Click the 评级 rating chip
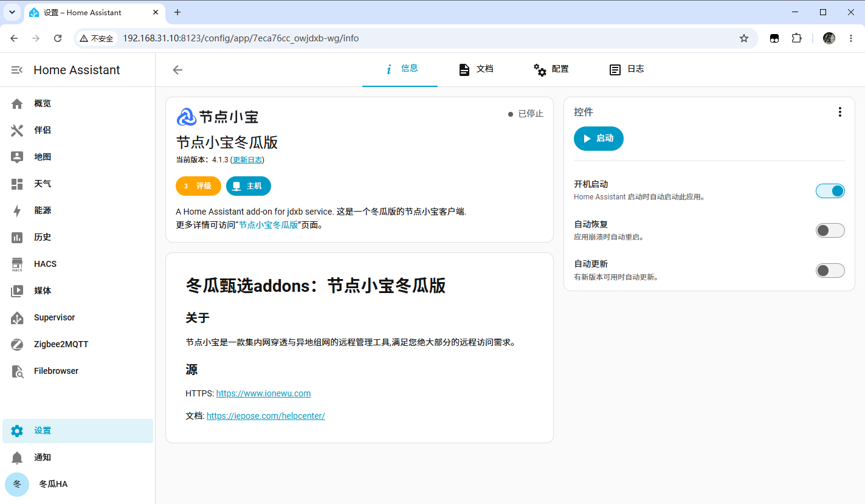The width and height of the screenshot is (865, 504). click(198, 186)
